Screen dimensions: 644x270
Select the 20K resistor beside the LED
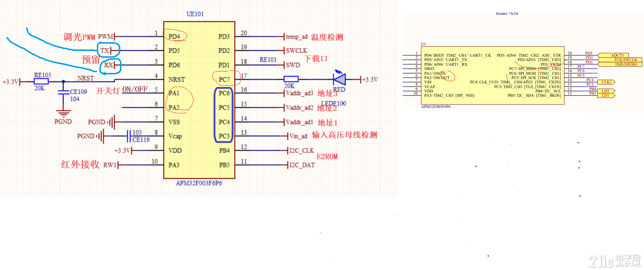point(291,79)
